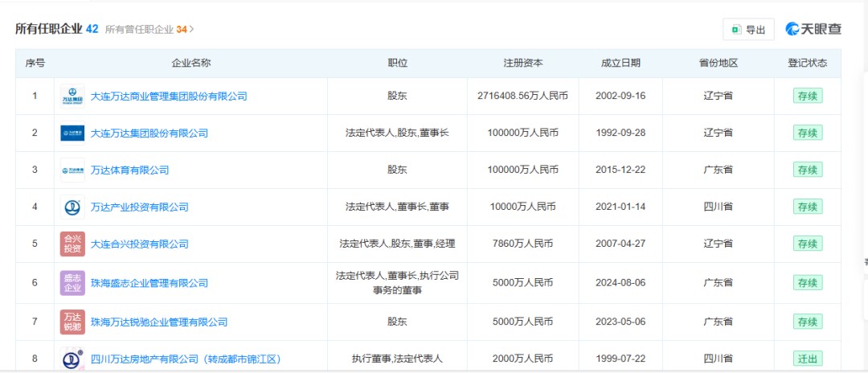Viewport: 868px width, 373px height.
Task: Click the 合兴投资 red logo icon
Action: (x=72, y=244)
